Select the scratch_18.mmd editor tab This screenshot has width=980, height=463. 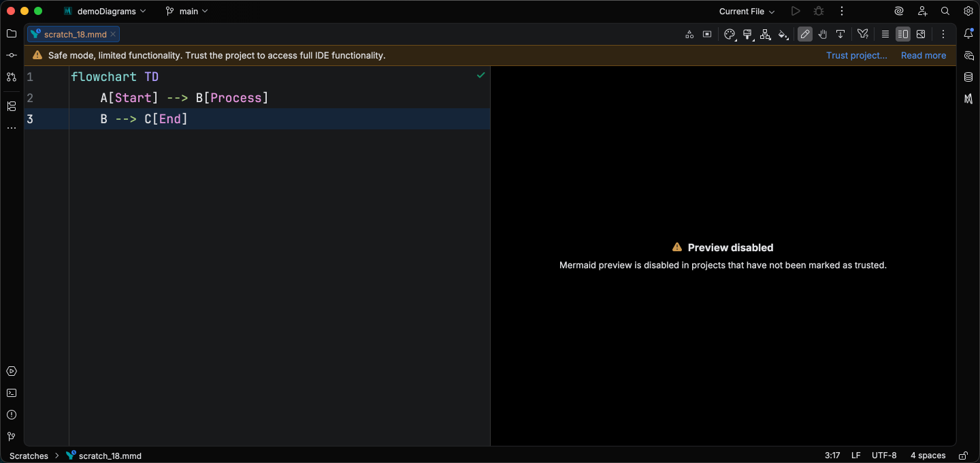(75, 34)
